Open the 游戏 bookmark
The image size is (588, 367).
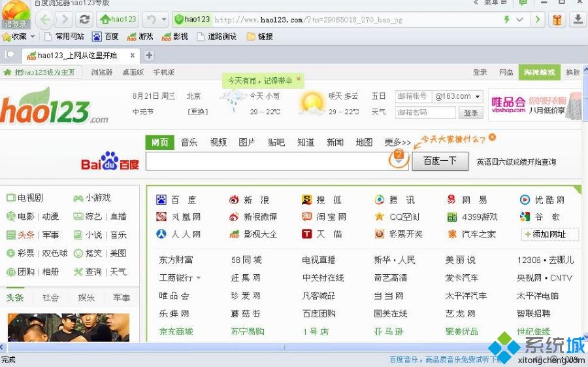coord(140,37)
